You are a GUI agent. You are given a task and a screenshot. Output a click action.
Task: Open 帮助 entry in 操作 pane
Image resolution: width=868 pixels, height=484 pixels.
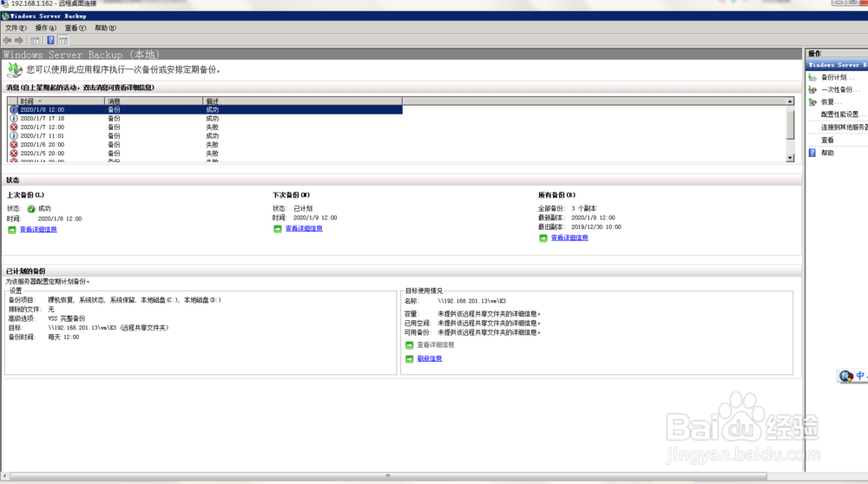click(x=827, y=154)
